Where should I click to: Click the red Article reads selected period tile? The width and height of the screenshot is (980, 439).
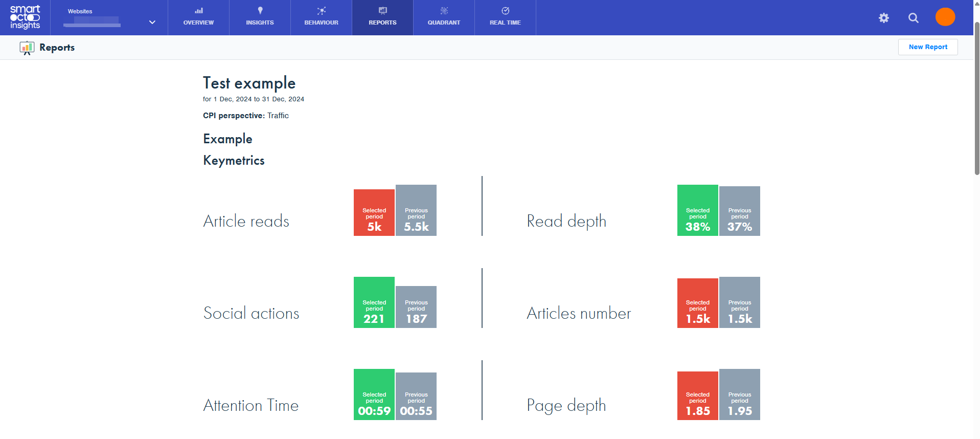coord(374,213)
